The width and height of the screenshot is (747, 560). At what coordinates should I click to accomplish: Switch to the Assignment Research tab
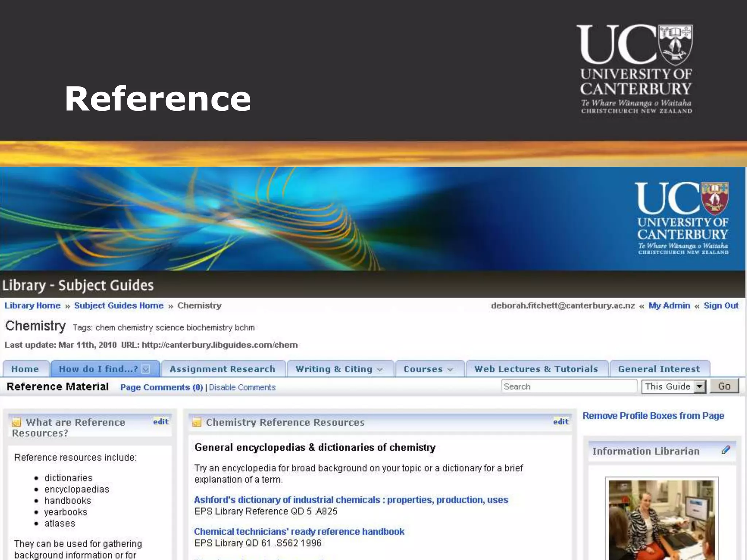pos(222,369)
